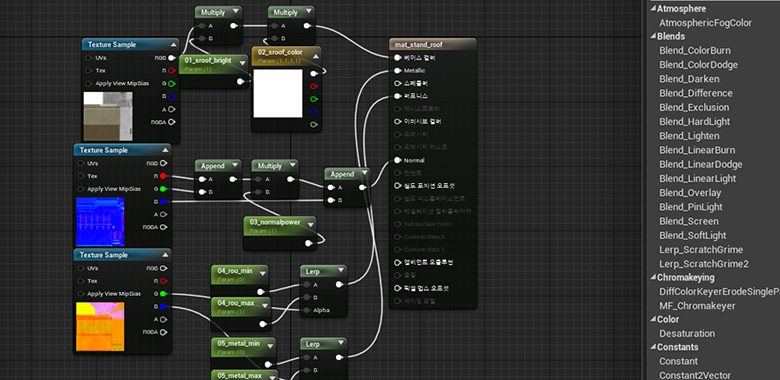Select Blend_PinLight in the palette

pos(691,207)
